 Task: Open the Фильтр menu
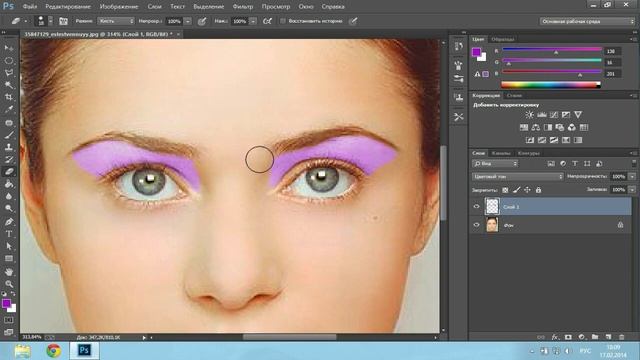(243, 7)
